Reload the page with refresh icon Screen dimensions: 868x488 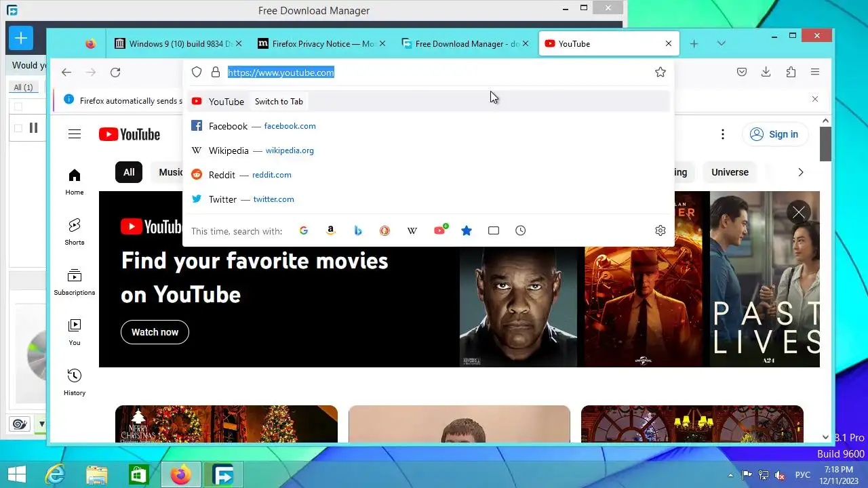(115, 73)
